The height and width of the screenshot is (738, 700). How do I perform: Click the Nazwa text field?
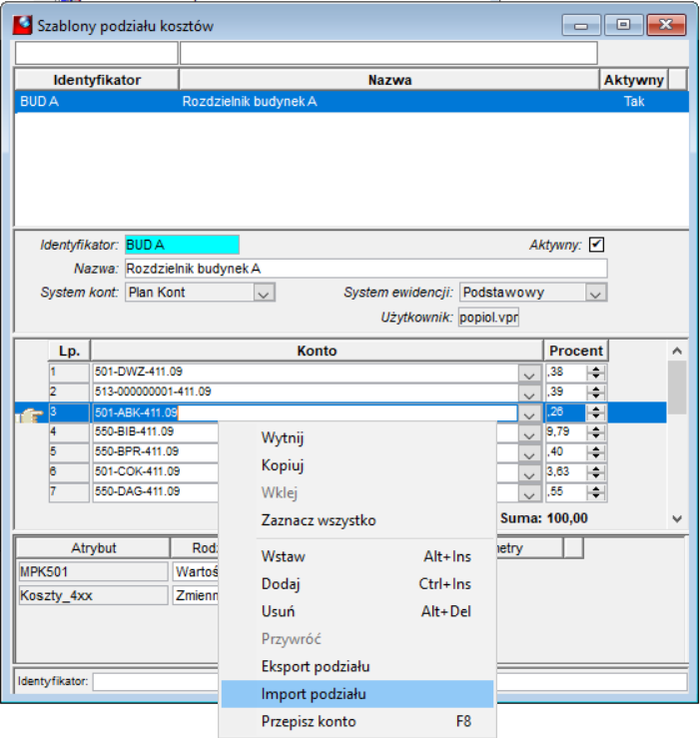[366, 269]
